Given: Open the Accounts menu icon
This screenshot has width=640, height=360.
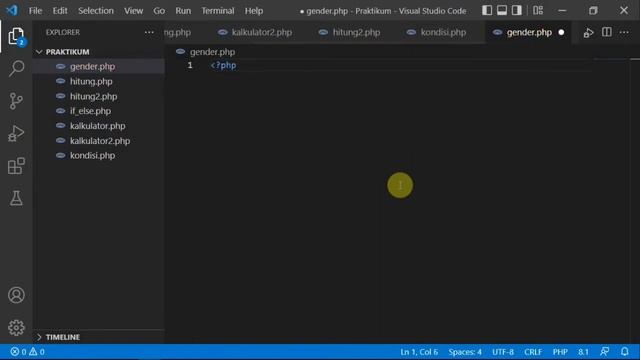Looking at the screenshot, I should pyautogui.click(x=16, y=295).
